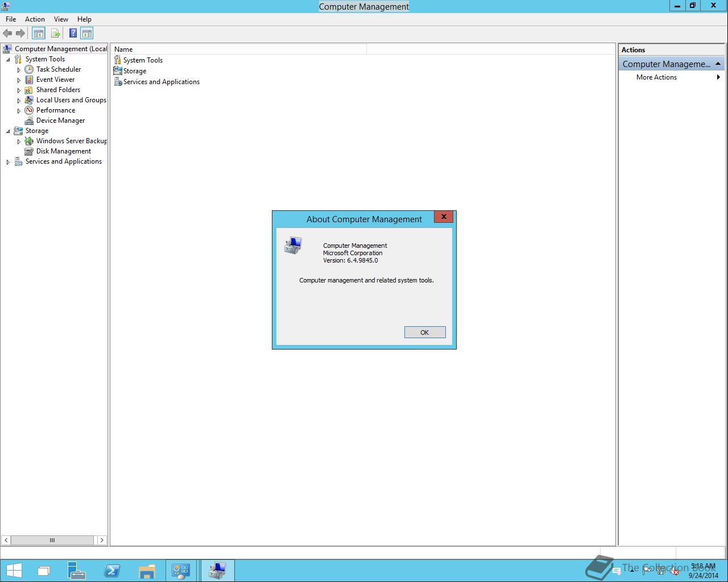Click the Forward arrow toolbar icon

click(x=20, y=34)
